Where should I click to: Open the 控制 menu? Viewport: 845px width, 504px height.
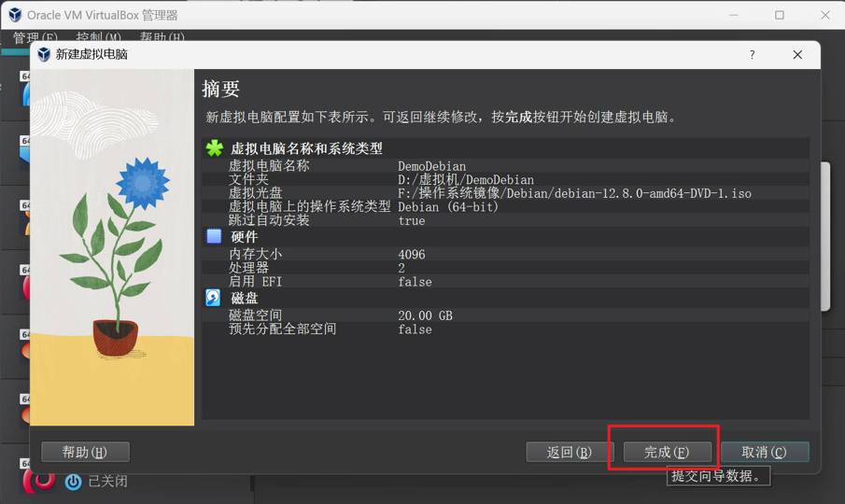click(x=98, y=38)
